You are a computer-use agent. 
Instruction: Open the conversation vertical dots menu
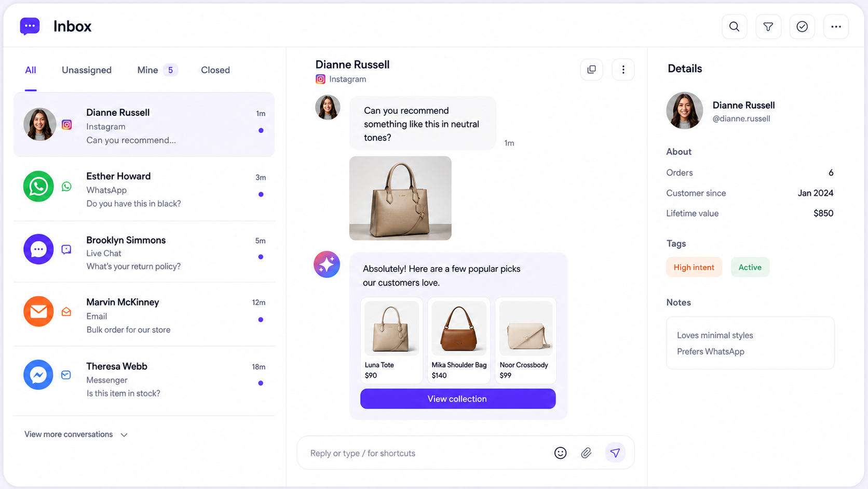click(x=623, y=70)
